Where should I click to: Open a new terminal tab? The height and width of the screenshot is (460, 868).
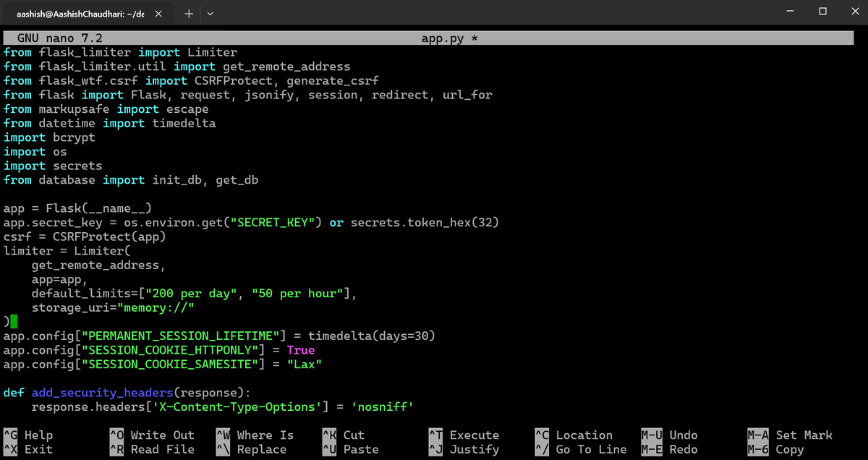[188, 13]
